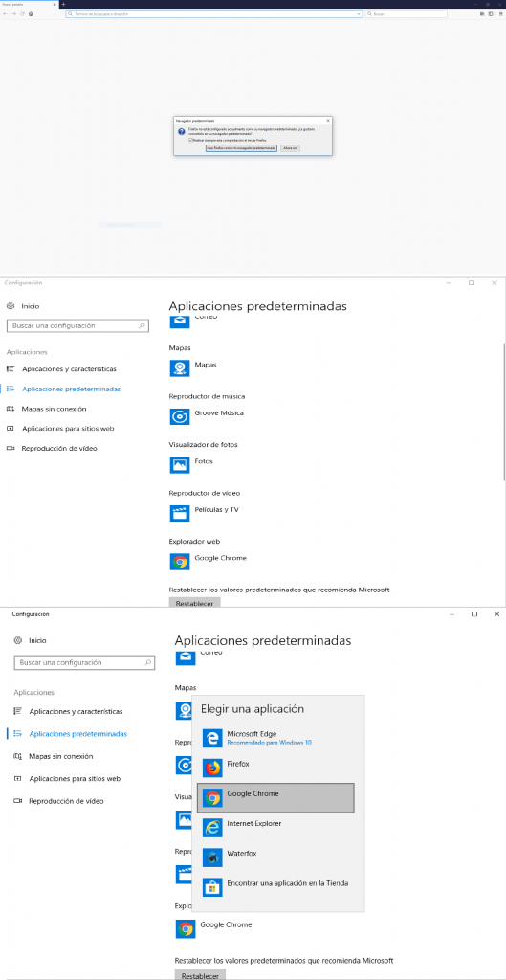
Task: Click the 'Elegir una aplicación' heading
Action: coord(253,709)
